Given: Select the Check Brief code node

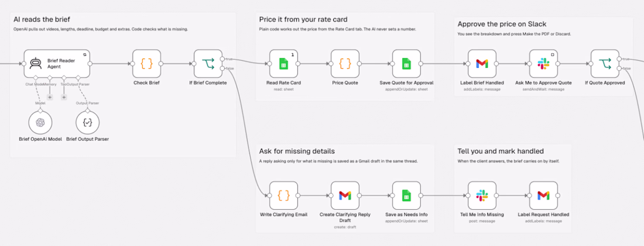Looking at the screenshot, I should [146, 64].
